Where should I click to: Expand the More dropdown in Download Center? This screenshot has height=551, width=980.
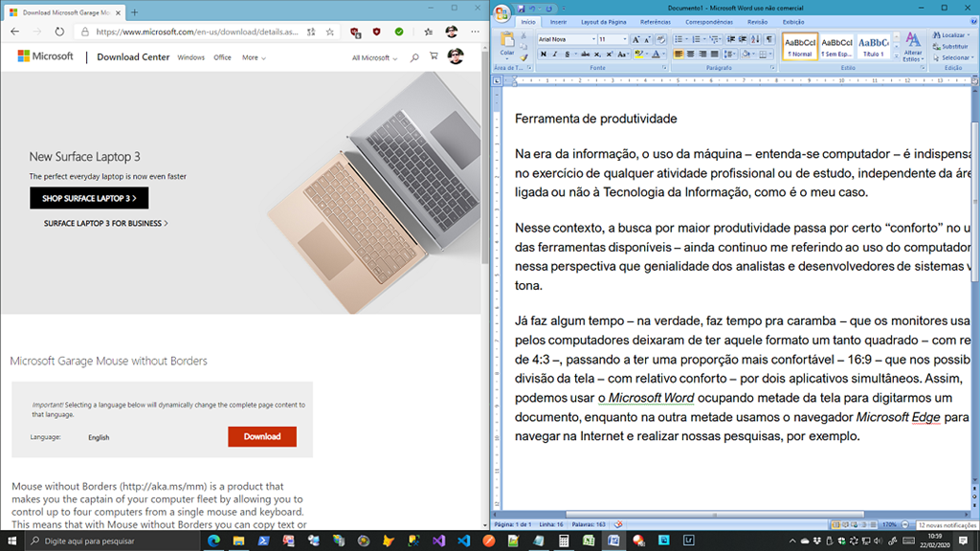[254, 57]
